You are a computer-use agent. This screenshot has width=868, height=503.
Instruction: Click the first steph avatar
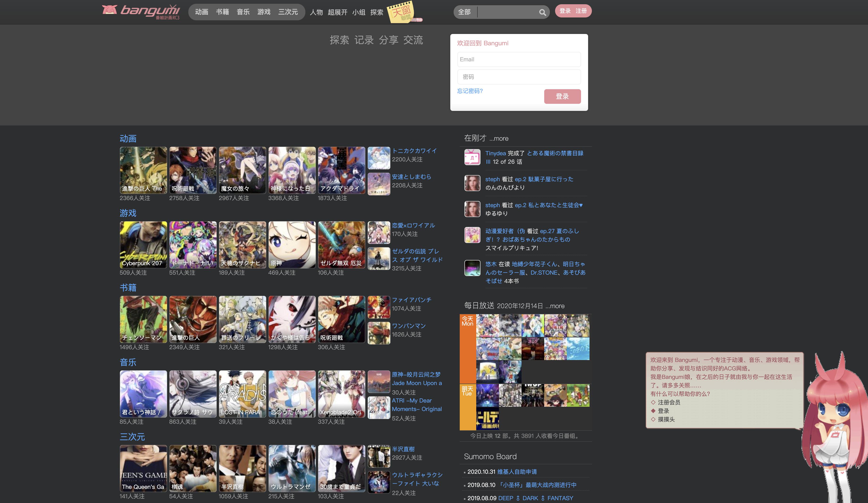coord(472,183)
